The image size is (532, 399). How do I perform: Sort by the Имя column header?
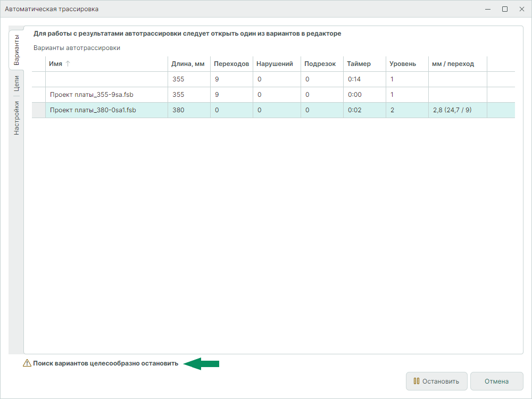coord(55,64)
